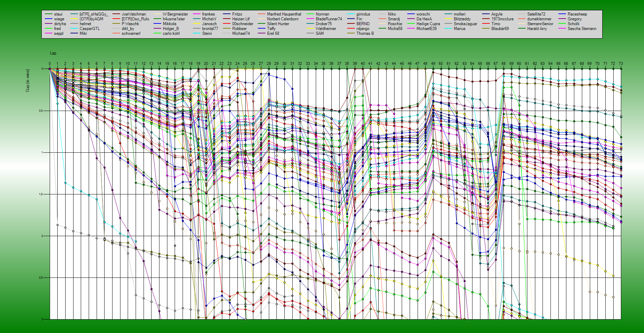The width and height of the screenshot is (644, 333).
Task: Click 'Manfred Haupenthal' in the legend
Action: coord(280,14)
